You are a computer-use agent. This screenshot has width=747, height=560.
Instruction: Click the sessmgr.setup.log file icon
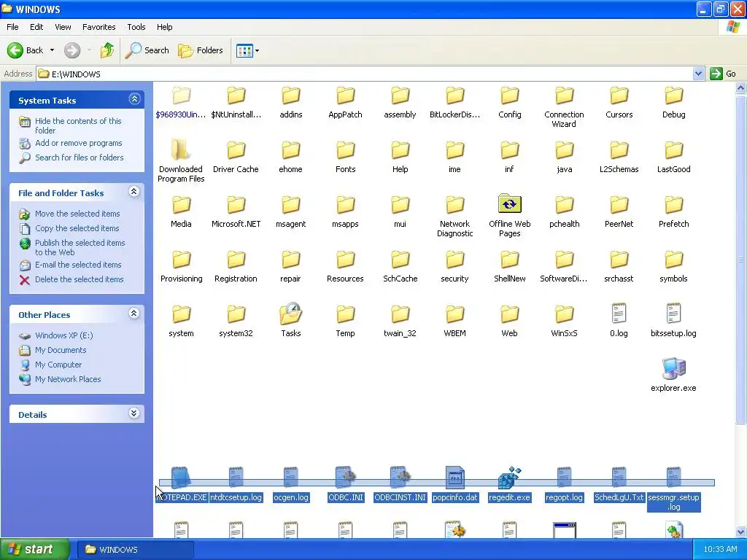[673, 478]
